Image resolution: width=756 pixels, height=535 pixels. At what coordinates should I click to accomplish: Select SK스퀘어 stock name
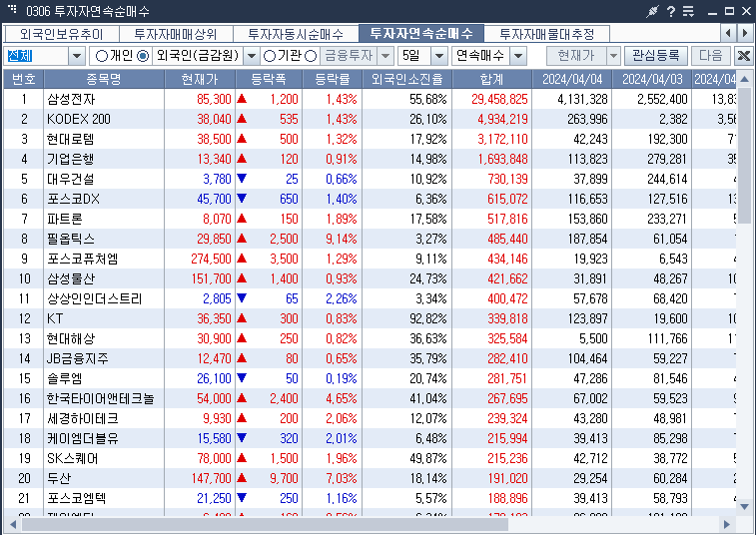click(x=72, y=458)
